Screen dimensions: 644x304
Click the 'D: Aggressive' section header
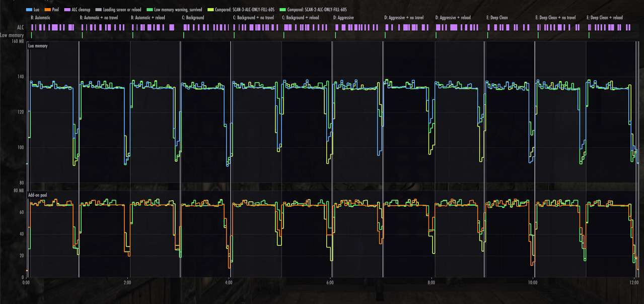tap(343, 18)
